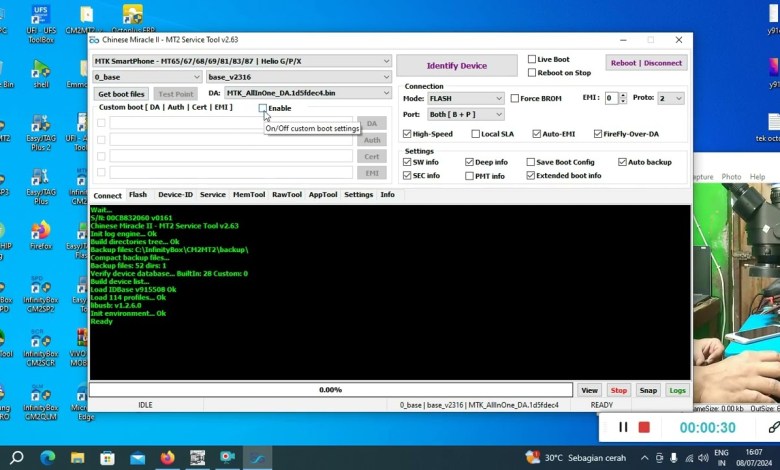The image size is (780, 470).
Task: Open the Mode dropdown showing FLASH
Action: tap(466, 98)
